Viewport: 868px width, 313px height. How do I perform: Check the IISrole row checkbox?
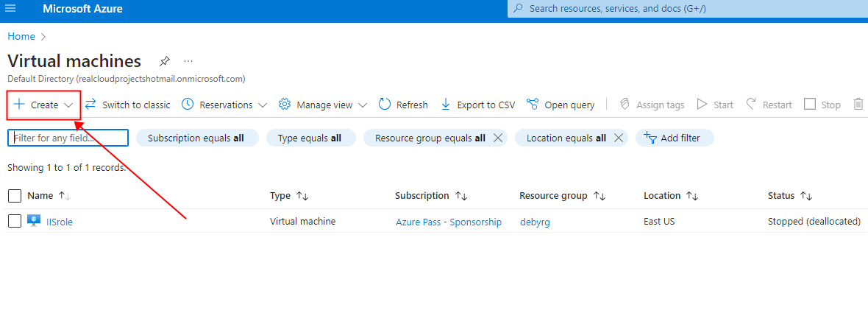[x=14, y=221]
